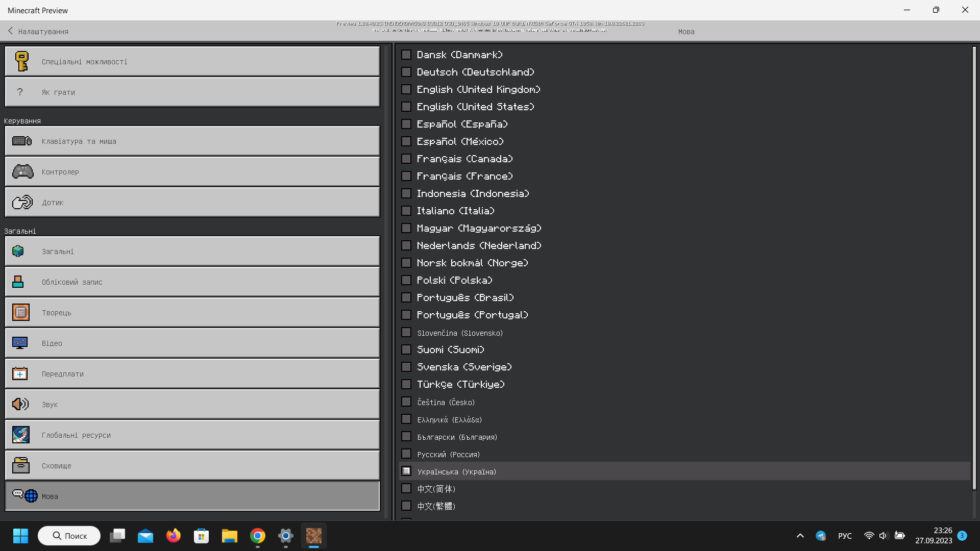Click Поиск taskbar search box
This screenshot has width=980, height=551.
tap(69, 536)
